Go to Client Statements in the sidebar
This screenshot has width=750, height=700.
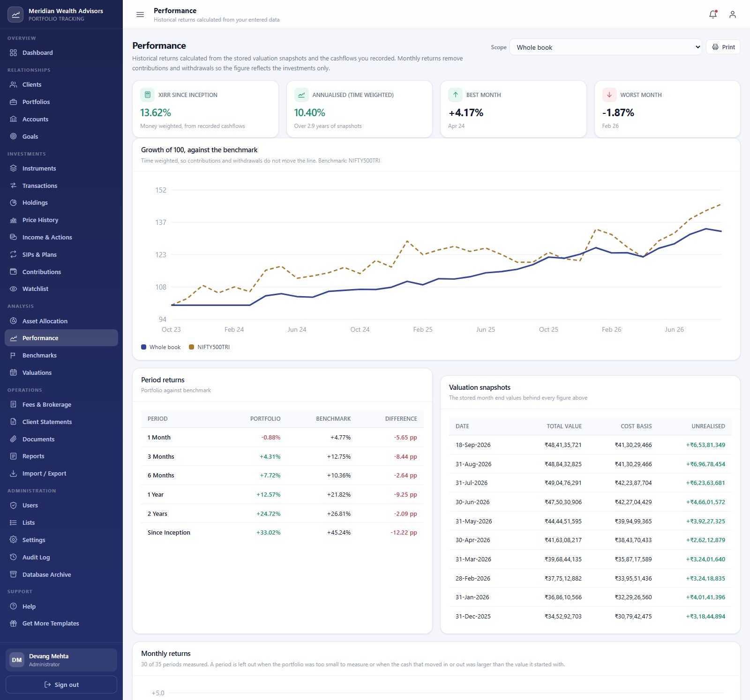click(61, 422)
